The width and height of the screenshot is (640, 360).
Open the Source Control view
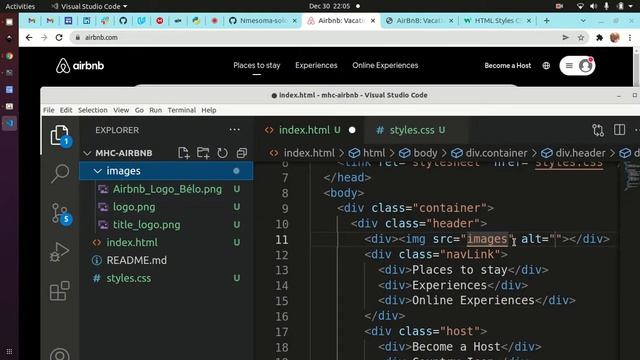pos(60,213)
